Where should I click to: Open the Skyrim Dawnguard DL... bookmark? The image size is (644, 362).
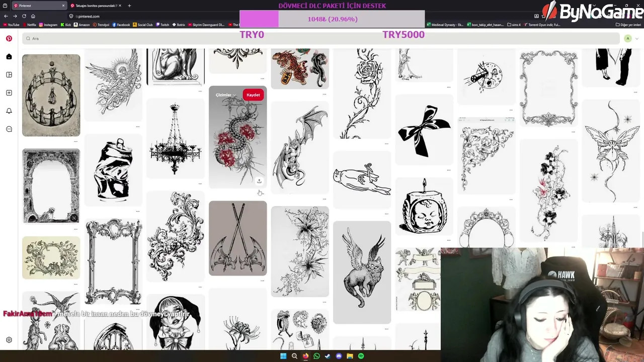click(x=206, y=25)
